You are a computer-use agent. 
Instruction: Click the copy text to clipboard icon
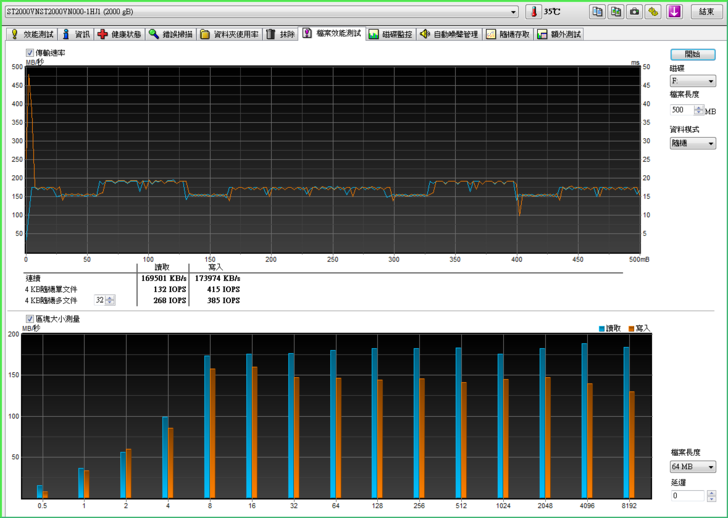(x=597, y=11)
